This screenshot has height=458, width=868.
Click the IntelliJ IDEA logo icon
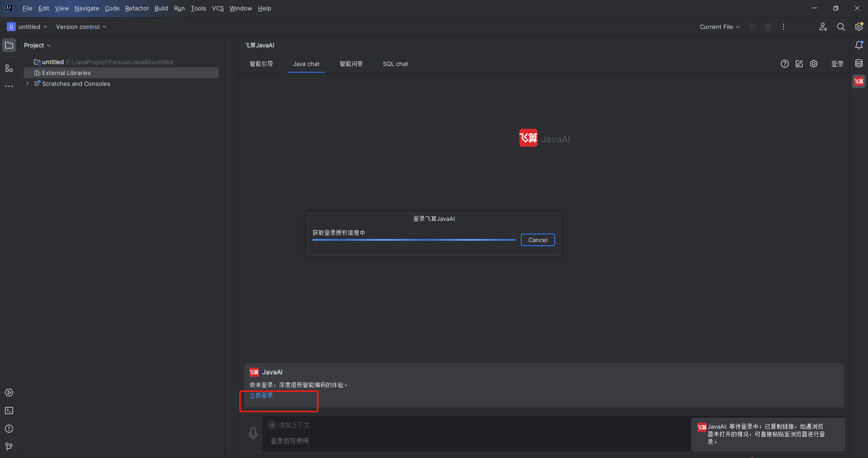(9, 8)
